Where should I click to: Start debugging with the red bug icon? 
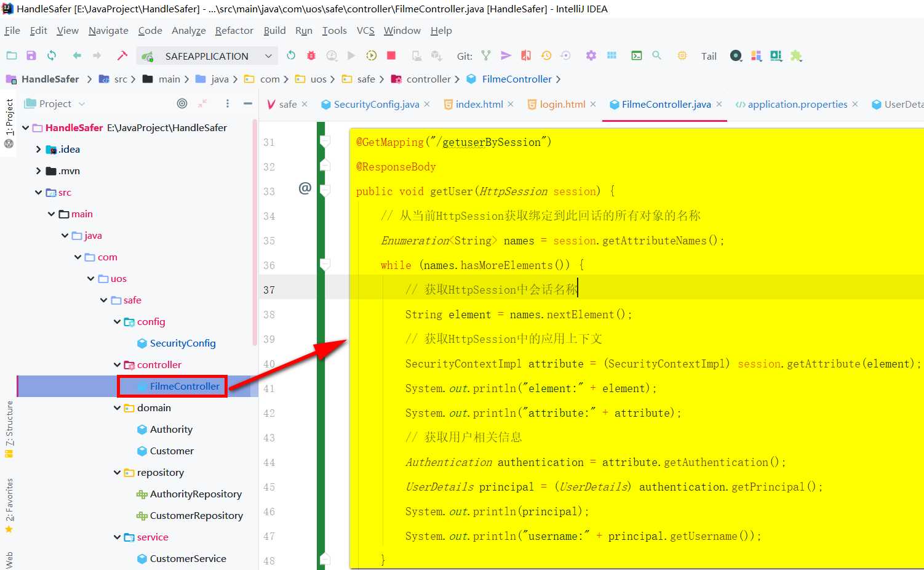pos(311,55)
